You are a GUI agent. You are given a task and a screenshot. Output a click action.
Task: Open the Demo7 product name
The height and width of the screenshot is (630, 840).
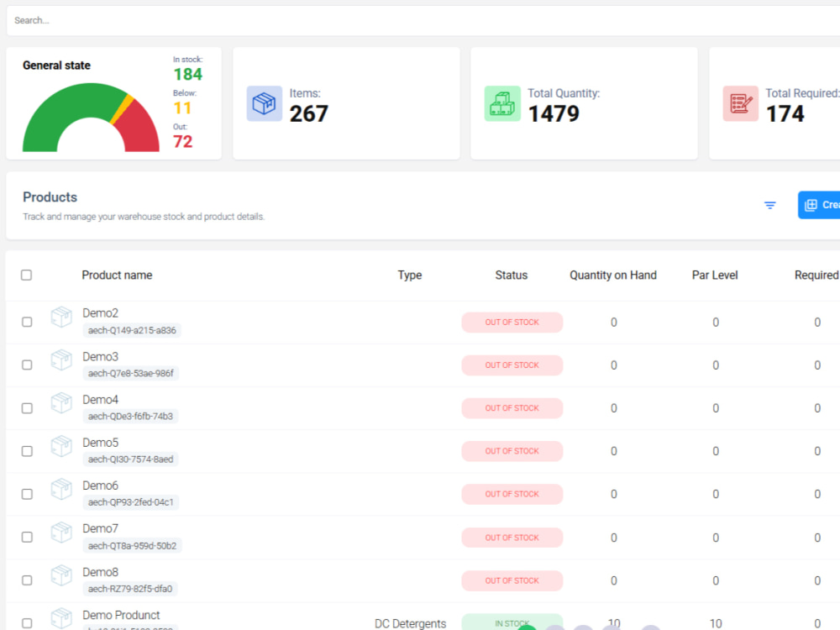click(x=100, y=528)
